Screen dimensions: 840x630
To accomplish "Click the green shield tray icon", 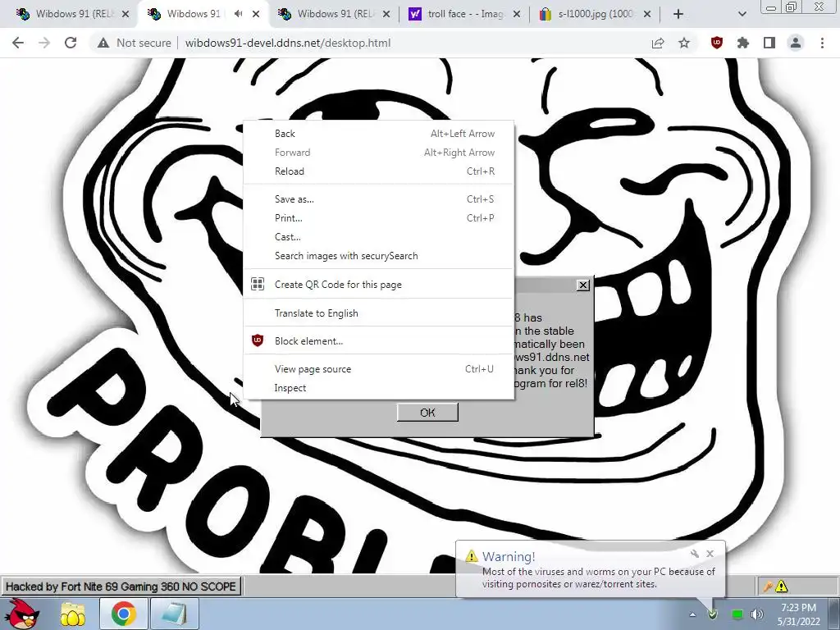I will click(x=713, y=614).
